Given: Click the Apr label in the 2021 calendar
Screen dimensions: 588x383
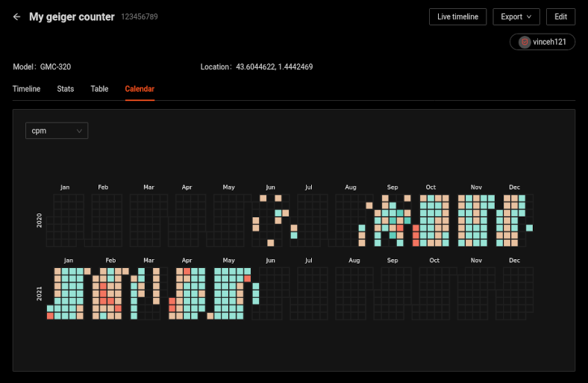Looking at the screenshot, I should point(187,261).
